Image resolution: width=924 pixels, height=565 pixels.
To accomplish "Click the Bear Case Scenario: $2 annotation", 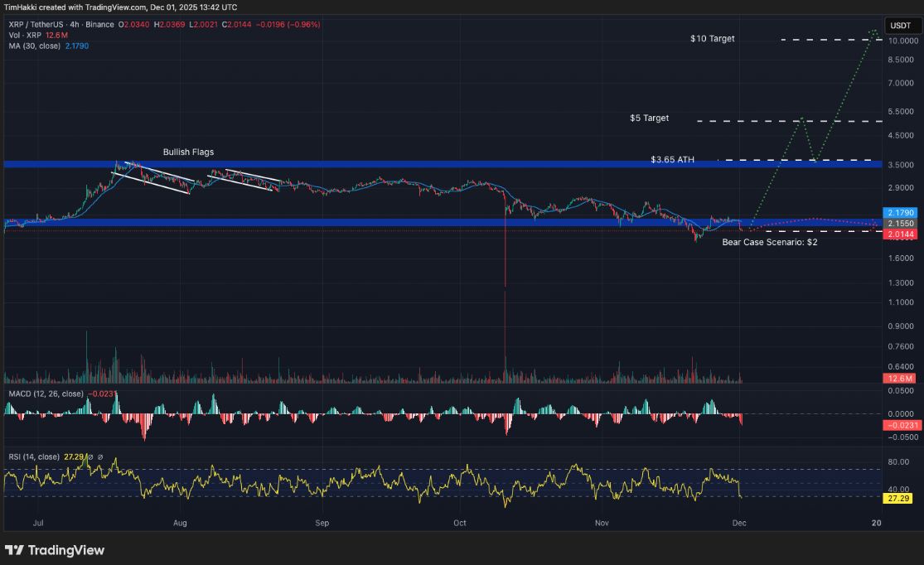I will tap(769, 242).
